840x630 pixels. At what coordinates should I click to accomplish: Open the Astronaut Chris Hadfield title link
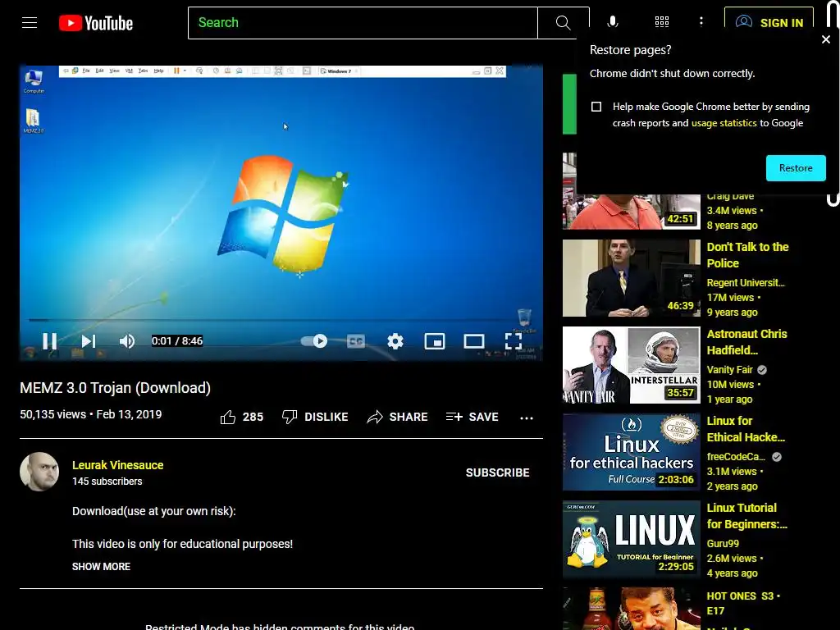(746, 342)
